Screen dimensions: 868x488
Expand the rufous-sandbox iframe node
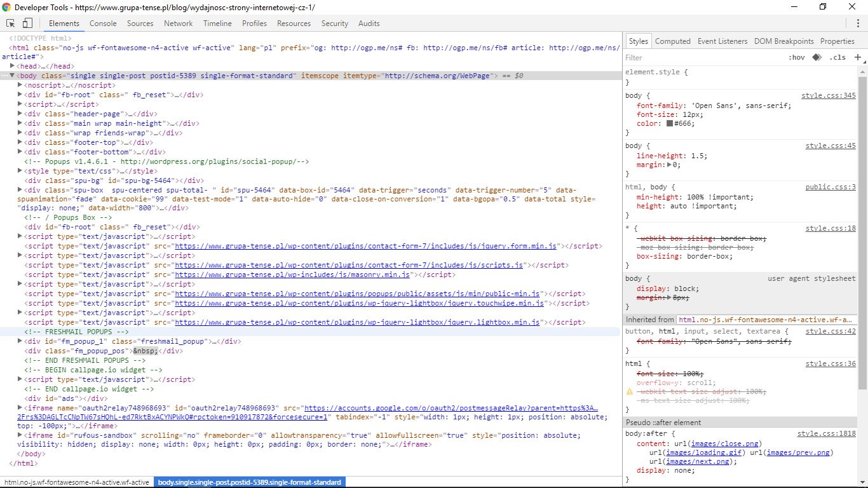[20, 436]
